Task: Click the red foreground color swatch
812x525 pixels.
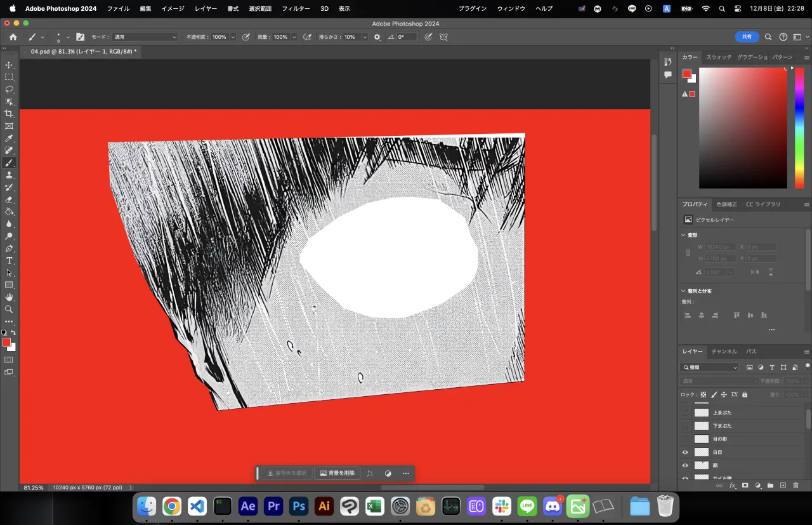Action: [x=6, y=342]
